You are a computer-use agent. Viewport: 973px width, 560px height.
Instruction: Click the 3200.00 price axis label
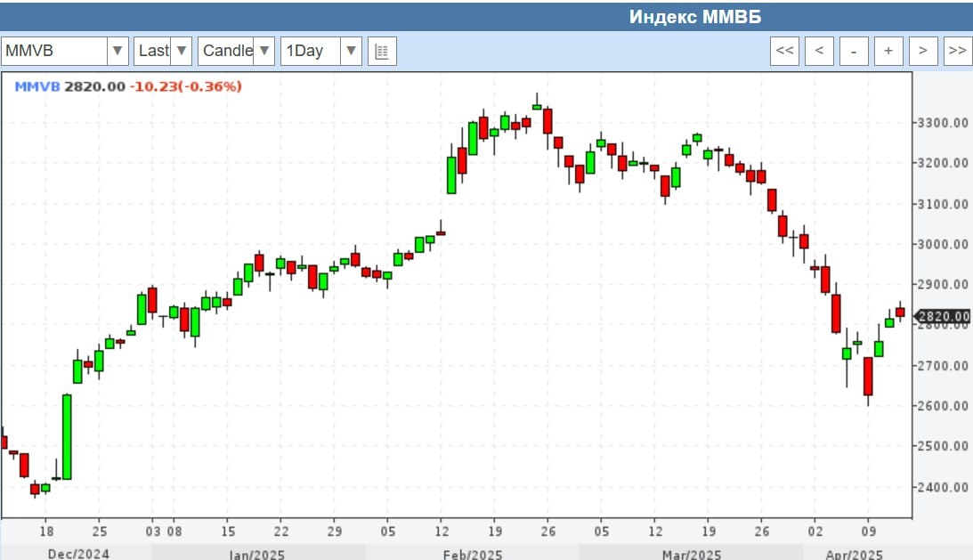944,163
